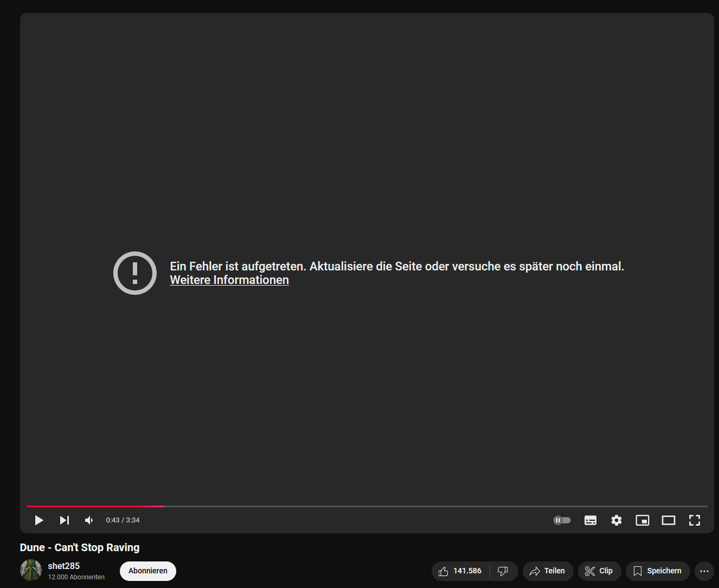
Task: Save video using the Speichern button
Action: pos(658,571)
